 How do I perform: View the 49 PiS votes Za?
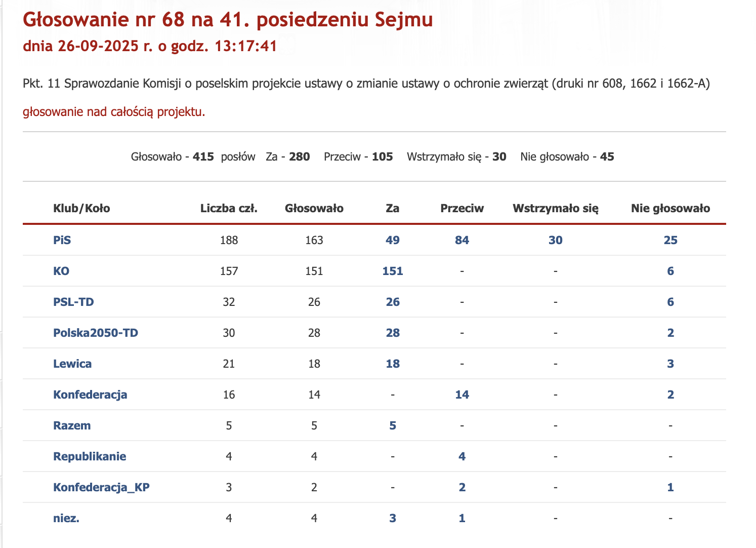pos(393,240)
